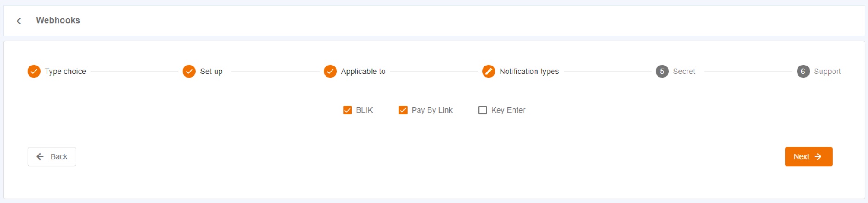Image resolution: width=868 pixels, height=203 pixels.
Task: Click the arrow icon in Next button
Action: pyautogui.click(x=818, y=157)
